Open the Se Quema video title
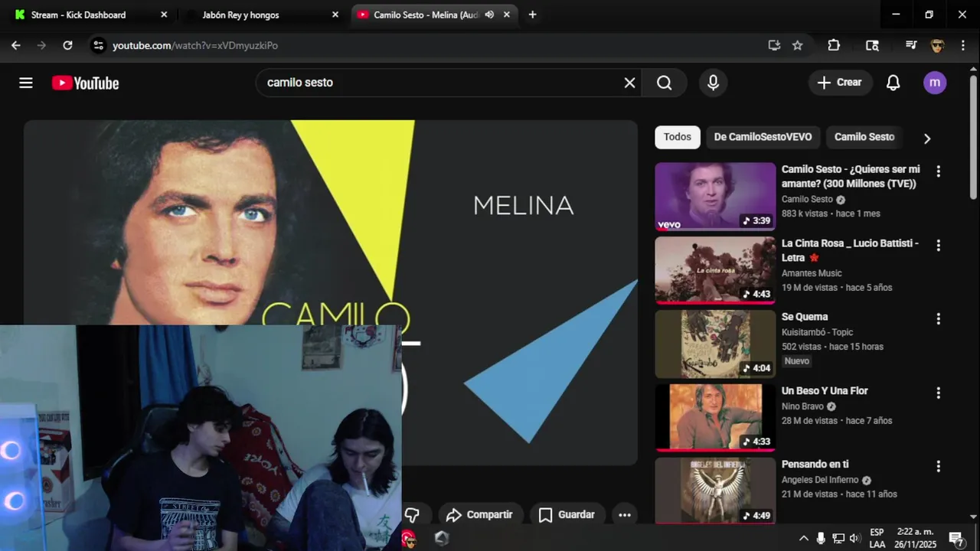 [805, 317]
